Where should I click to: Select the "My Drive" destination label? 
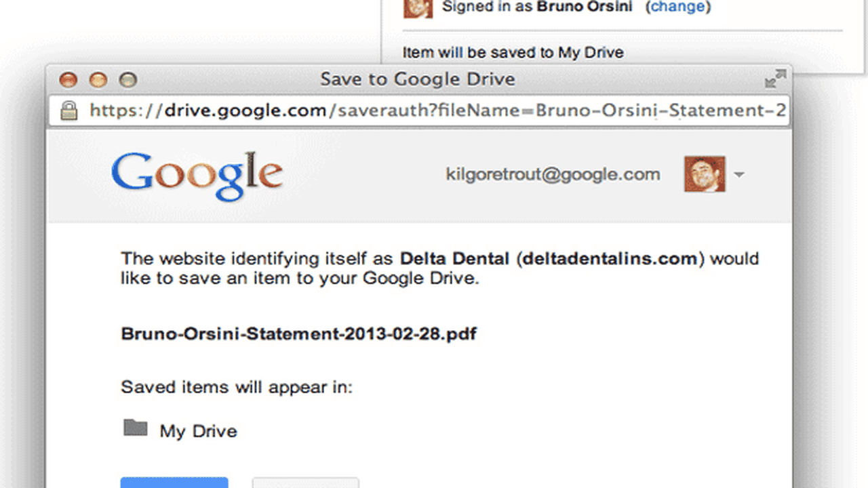pos(198,431)
